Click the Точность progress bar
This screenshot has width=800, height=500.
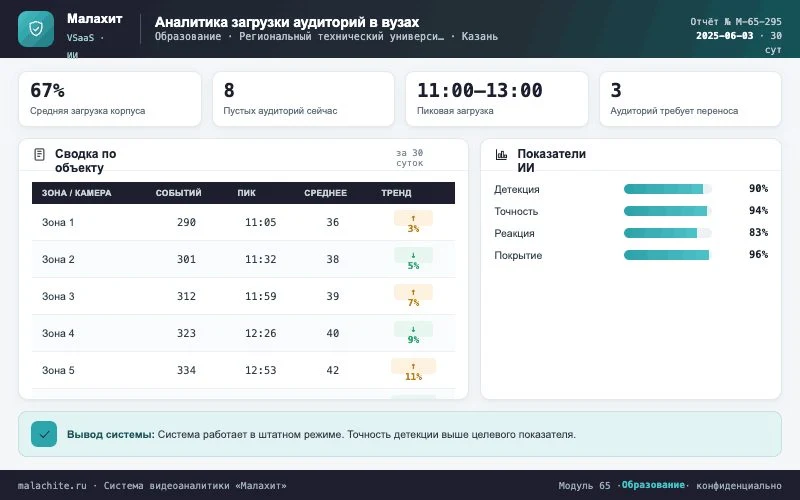pos(667,211)
